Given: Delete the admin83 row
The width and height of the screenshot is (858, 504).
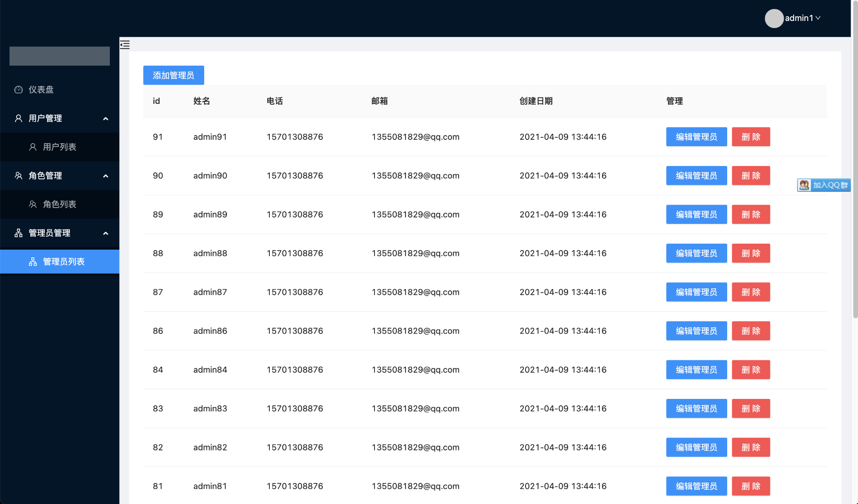Looking at the screenshot, I should coord(751,408).
